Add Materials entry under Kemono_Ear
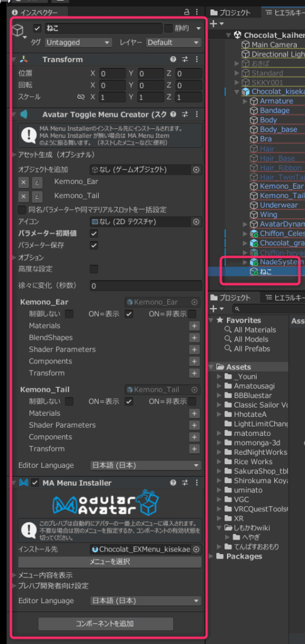 194,326
